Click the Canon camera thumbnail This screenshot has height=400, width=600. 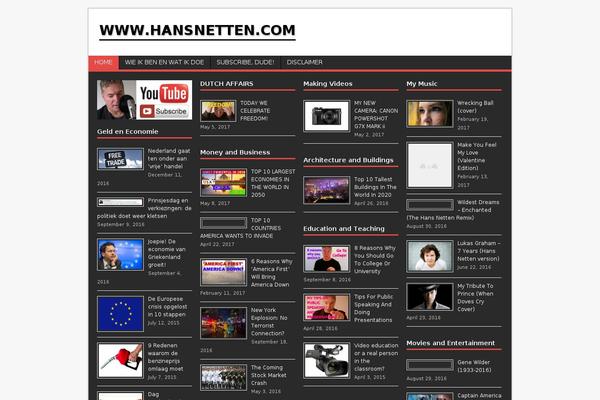point(326,116)
